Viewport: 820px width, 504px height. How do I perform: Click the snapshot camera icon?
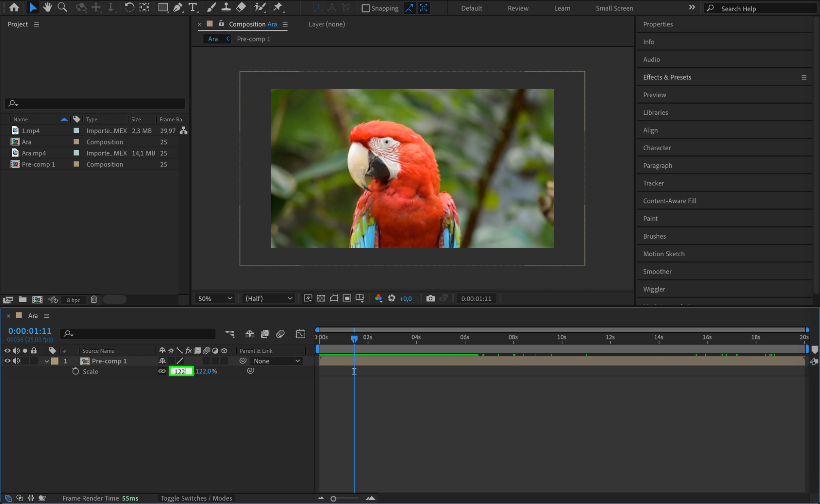point(430,299)
